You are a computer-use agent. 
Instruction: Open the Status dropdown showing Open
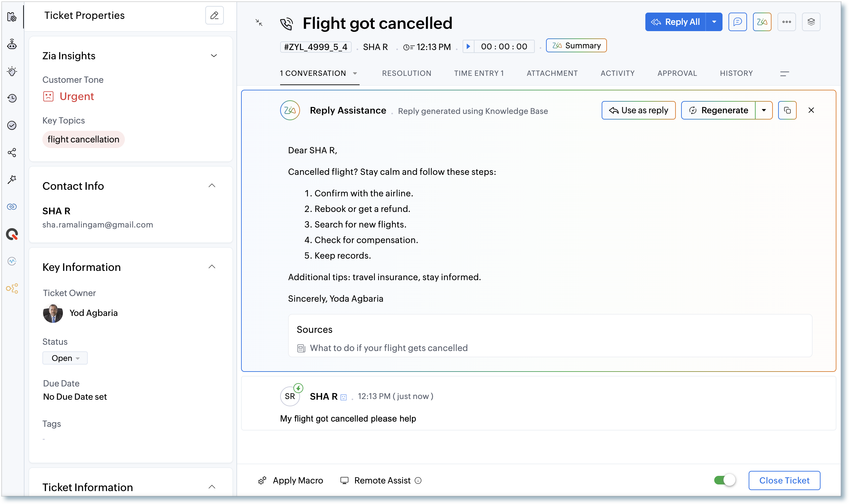point(65,358)
